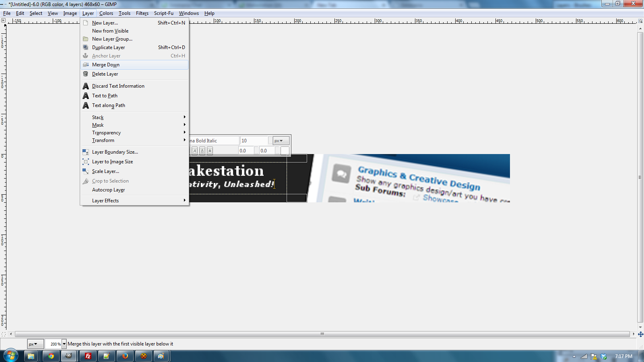Click the canvas navigation cross icon
The height and width of the screenshot is (362, 644).
640,334
